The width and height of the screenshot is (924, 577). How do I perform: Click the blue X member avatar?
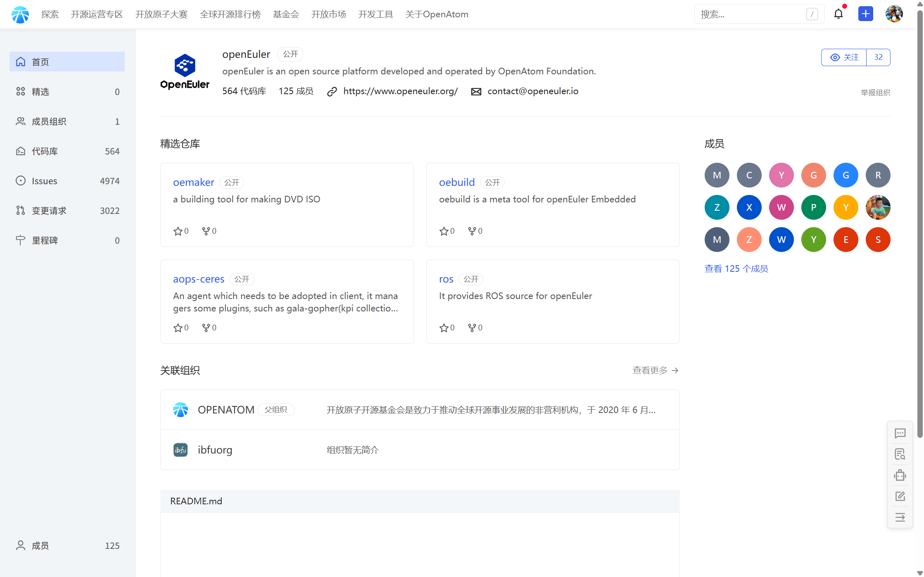[749, 207]
